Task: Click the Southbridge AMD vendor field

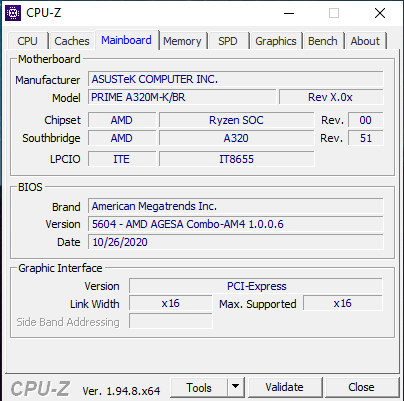Action: pos(122,138)
